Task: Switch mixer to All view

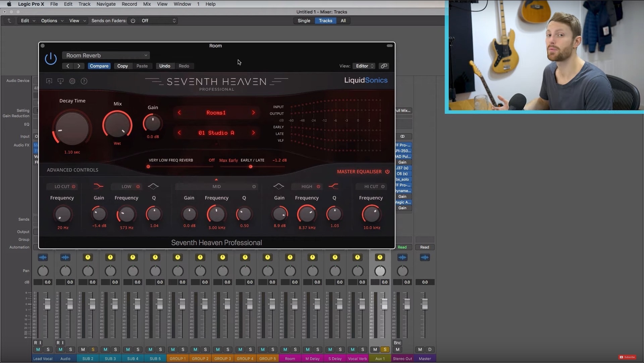Action: click(x=343, y=21)
